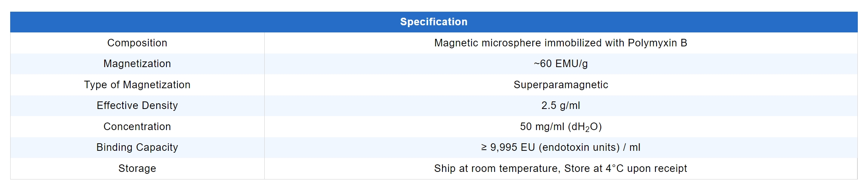Screen dimensions: 868x187
Task: Select the Magnetization row label
Action: coord(137,64)
